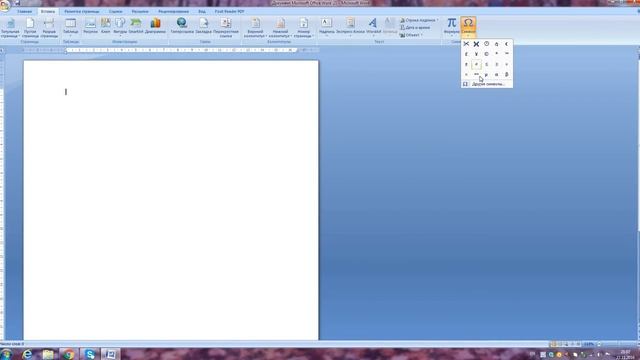Click into the blank document page
Screen dimensions: 640x360
point(171,200)
